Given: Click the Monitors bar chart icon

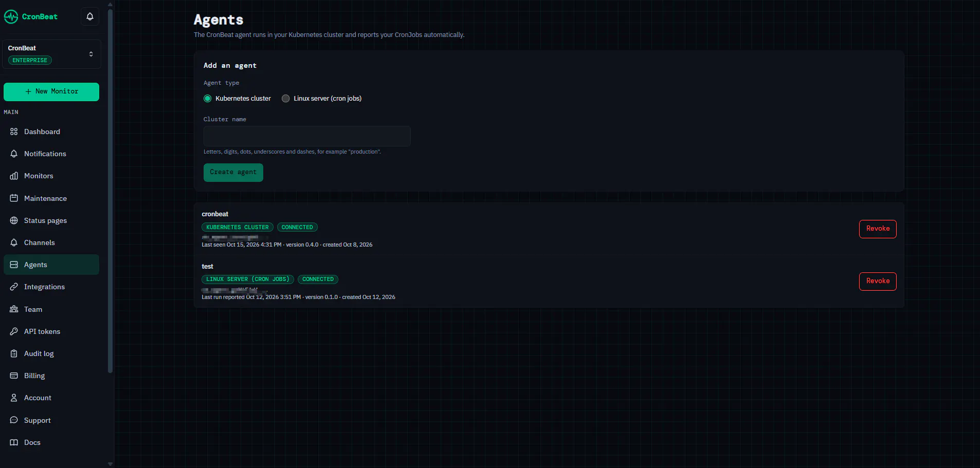Looking at the screenshot, I should tap(14, 176).
